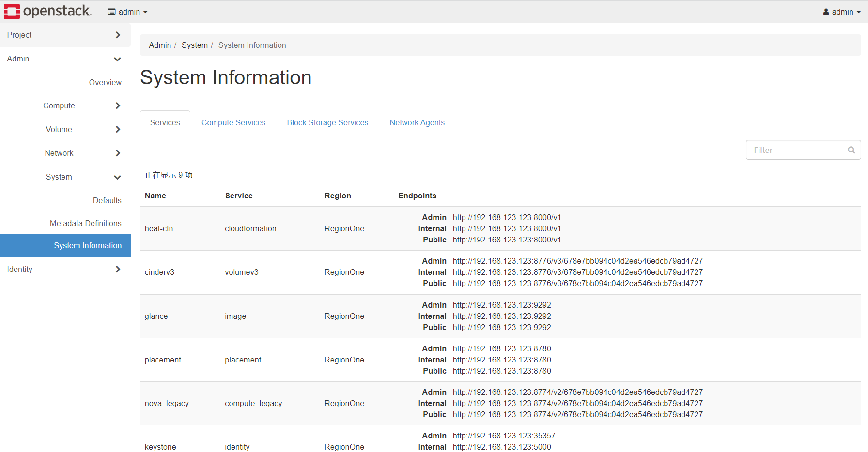Open the admin project dropdown in header
This screenshot has width=868, height=452.
(128, 12)
